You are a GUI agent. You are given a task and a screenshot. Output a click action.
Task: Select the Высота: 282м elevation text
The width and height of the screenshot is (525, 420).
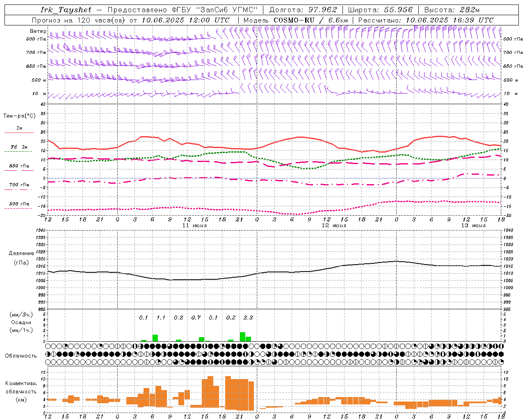pos(452,10)
